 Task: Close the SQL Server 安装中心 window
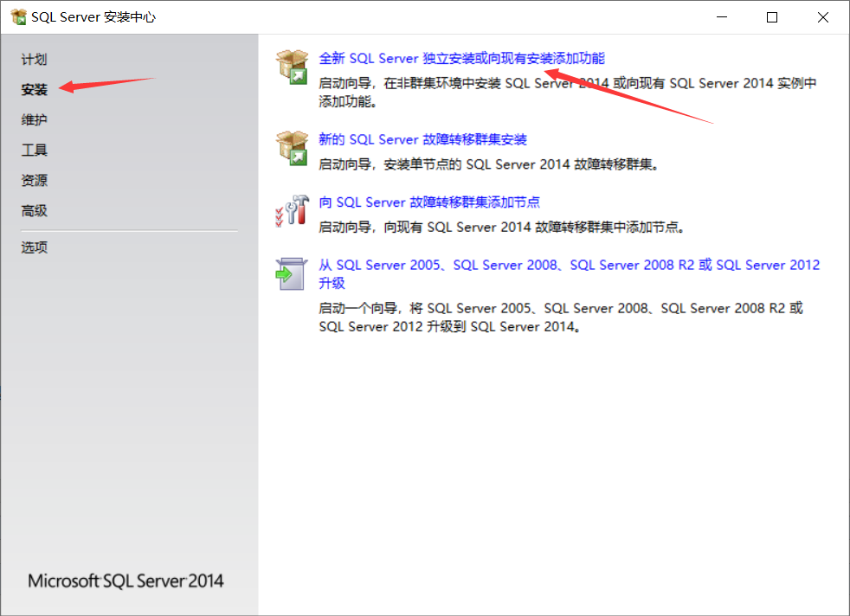[823, 17]
